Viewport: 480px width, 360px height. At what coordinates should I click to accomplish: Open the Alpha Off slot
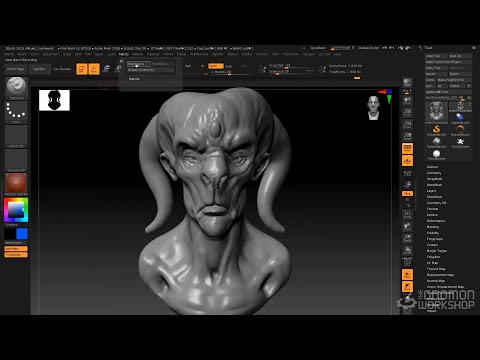[x=16, y=136]
